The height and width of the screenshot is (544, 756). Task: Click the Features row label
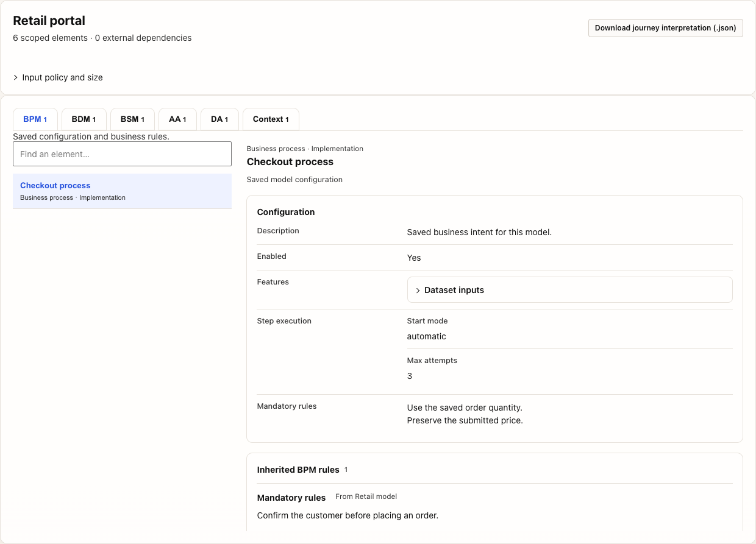click(273, 282)
